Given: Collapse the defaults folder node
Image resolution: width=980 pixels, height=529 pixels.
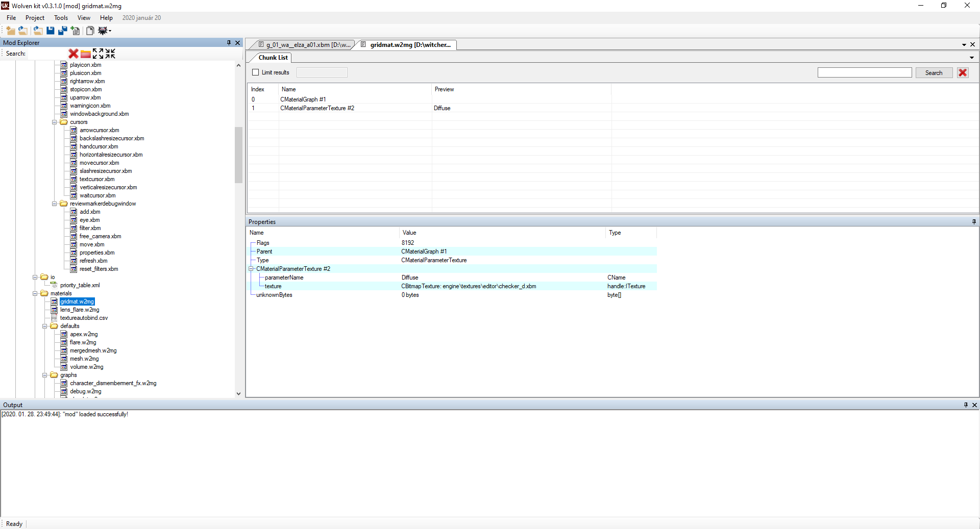Looking at the screenshot, I should click(44, 326).
